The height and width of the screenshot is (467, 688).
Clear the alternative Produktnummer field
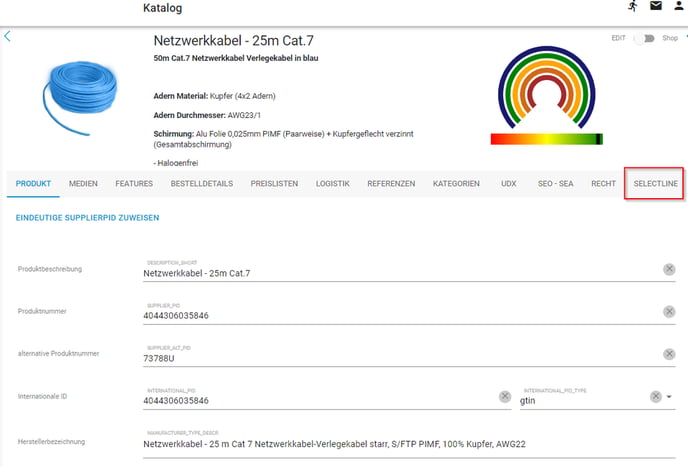(x=669, y=354)
